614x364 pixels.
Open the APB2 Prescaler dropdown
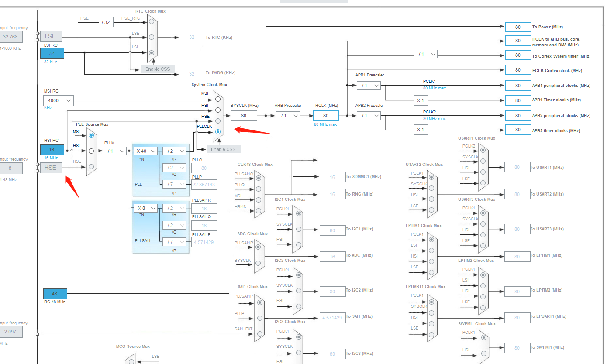point(369,115)
